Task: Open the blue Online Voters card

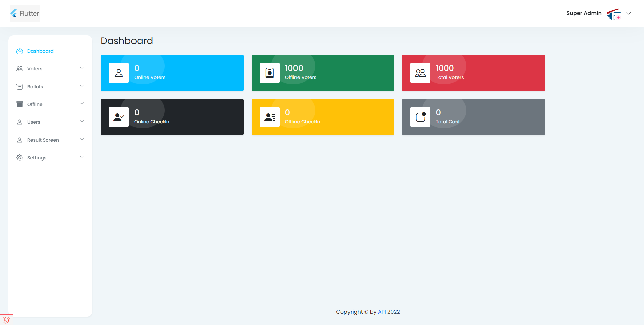Action: pos(172,73)
